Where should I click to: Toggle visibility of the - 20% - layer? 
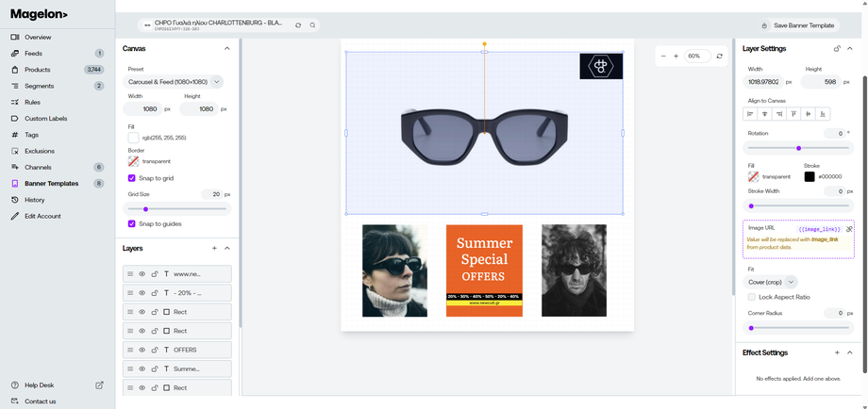pos(142,293)
